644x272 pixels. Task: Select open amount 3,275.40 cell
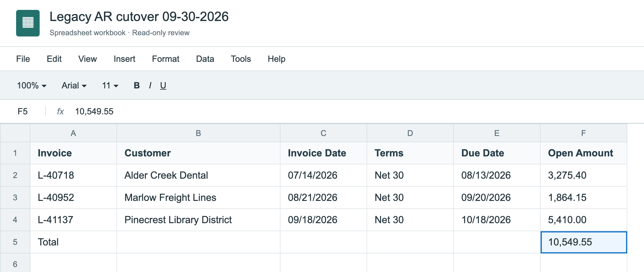click(x=584, y=175)
